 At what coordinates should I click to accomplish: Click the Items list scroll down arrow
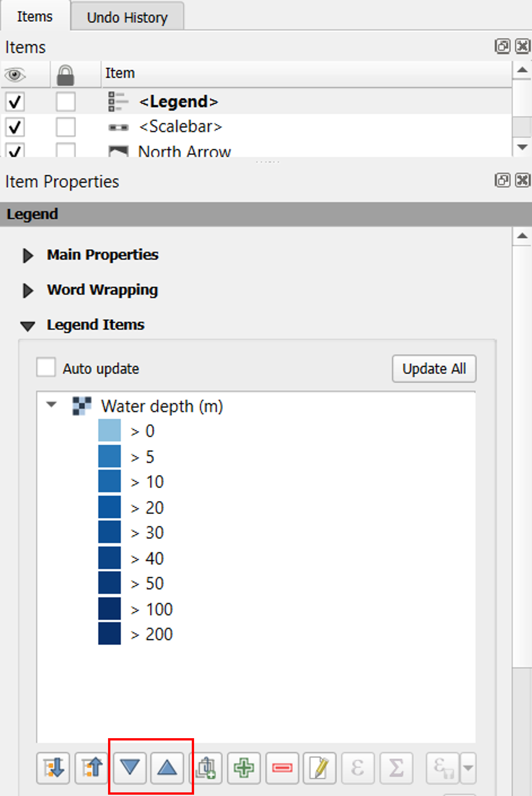(x=522, y=147)
